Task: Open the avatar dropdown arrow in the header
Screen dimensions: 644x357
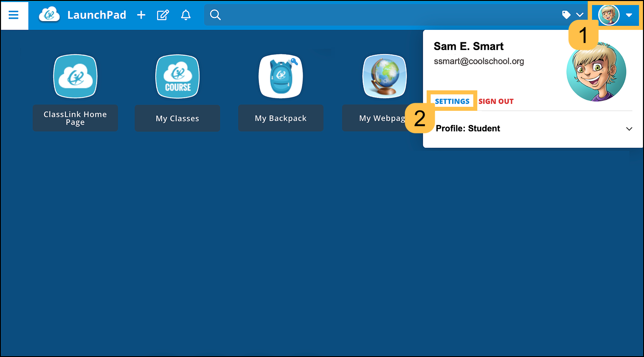Action: click(629, 15)
